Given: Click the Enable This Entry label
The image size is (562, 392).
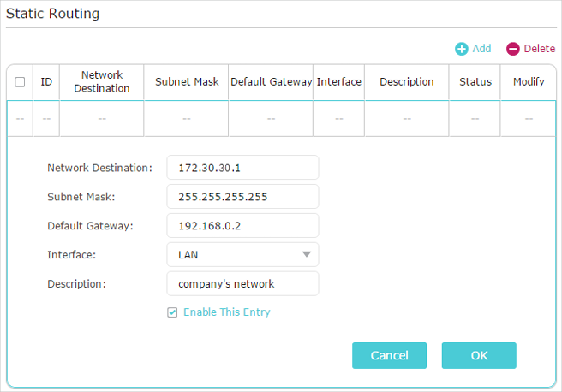Looking at the screenshot, I should point(227,312).
